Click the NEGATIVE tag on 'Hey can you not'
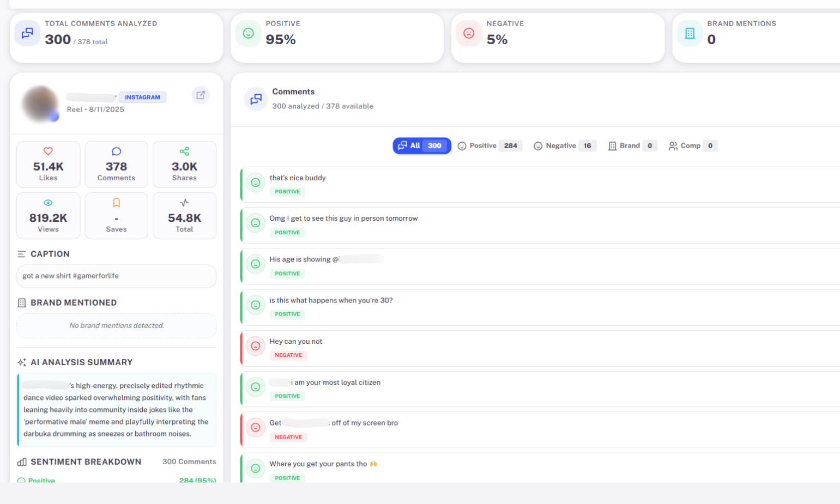The height and width of the screenshot is (504, 840). point(288,355)
